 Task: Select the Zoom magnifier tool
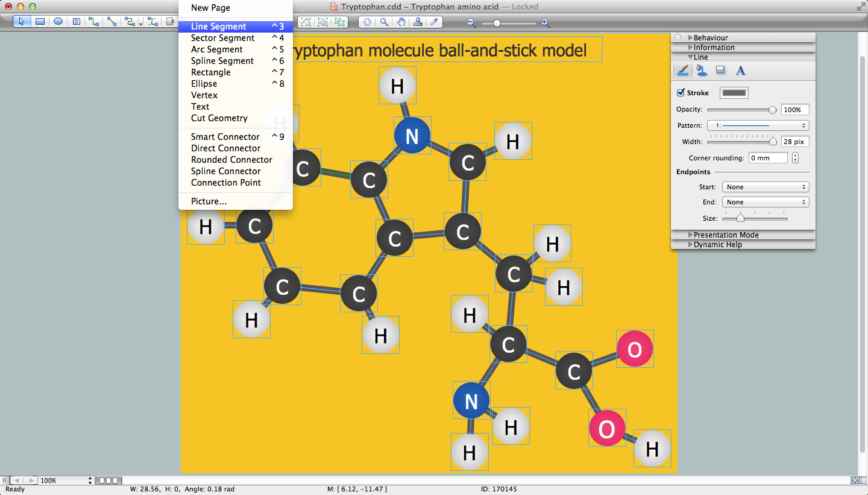tap(385, 22)
